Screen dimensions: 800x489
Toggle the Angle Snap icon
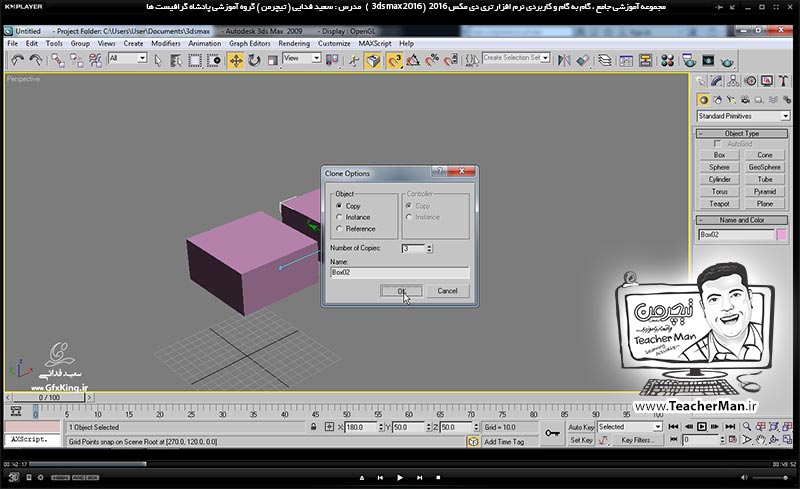(413, 61)
